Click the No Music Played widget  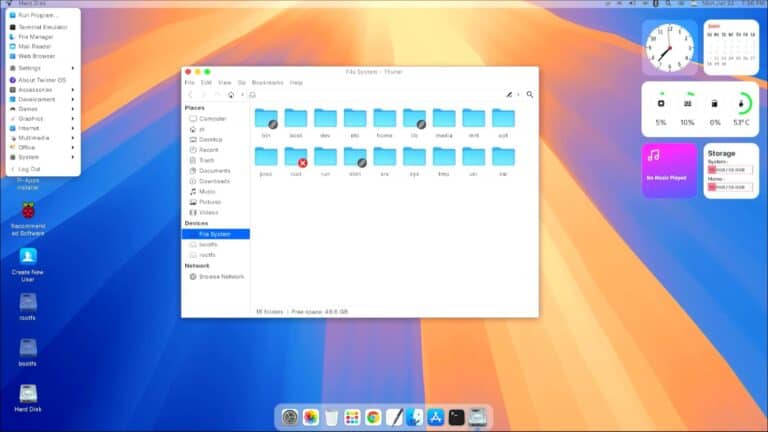tap(669, 171)
